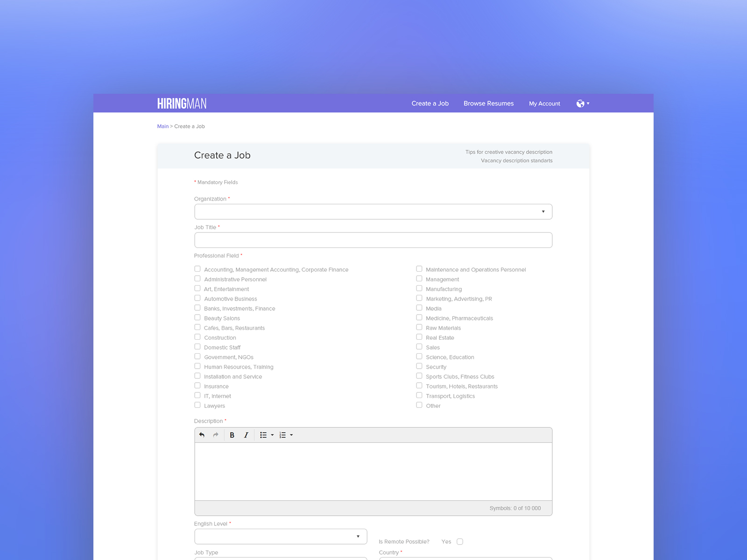Insert a bulleted list
The height and width of the screenshot is (560, 747).
[x=263, y=435]
